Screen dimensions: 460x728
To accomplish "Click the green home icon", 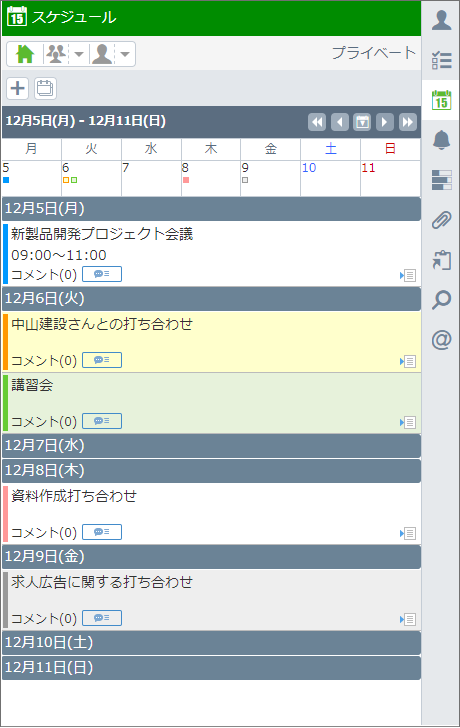I will coord(25,54).
